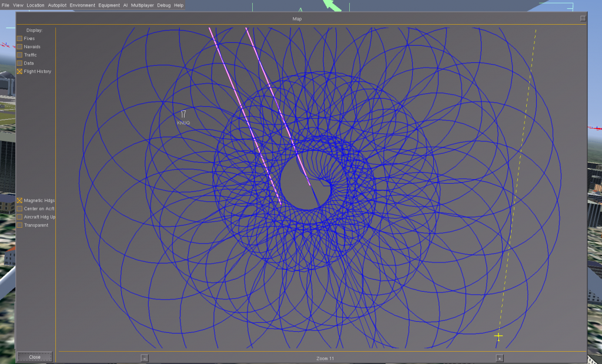Open the View menu
This screenshot has height=364, width=602.
coord(18,5)
